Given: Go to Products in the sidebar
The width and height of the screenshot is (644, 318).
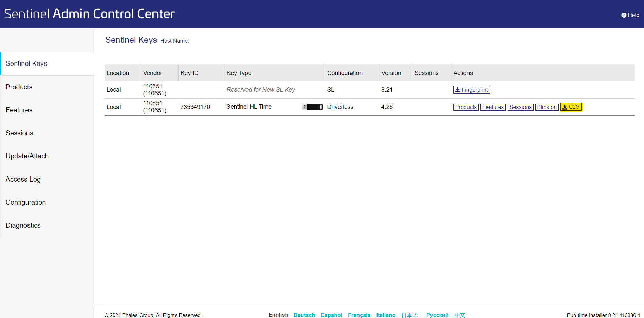Looking at the screenshot, I should [x=19, y=87].
